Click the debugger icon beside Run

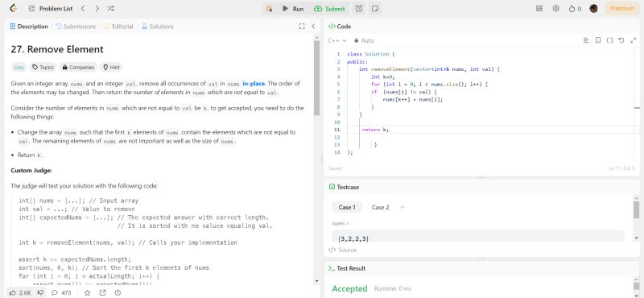[x=270, y=9]
